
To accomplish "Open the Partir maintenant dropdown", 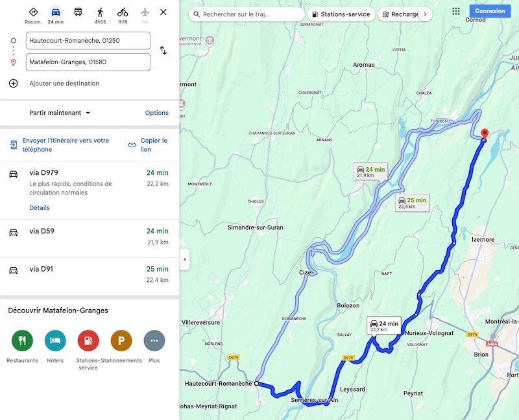I will 60,113.
